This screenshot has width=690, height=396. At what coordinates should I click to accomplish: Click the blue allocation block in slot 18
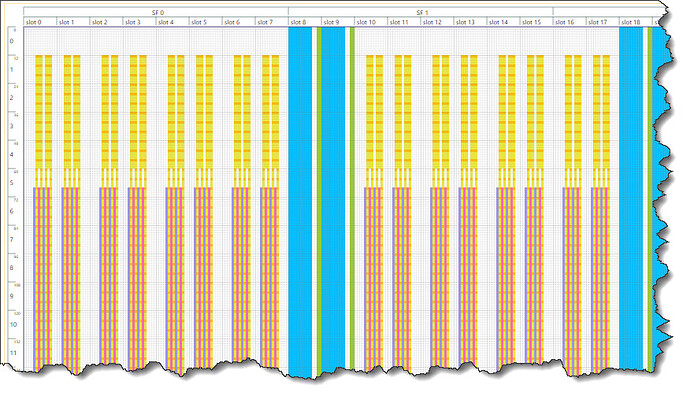631,198
